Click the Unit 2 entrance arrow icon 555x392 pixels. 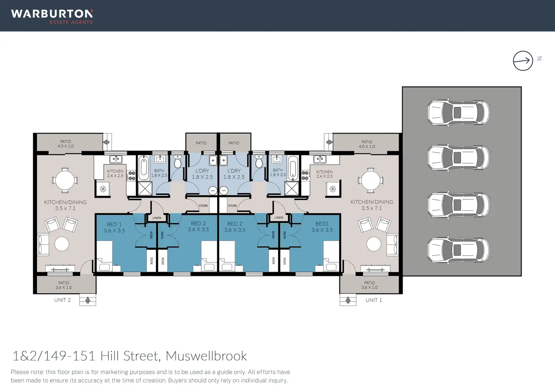(87, 300)
